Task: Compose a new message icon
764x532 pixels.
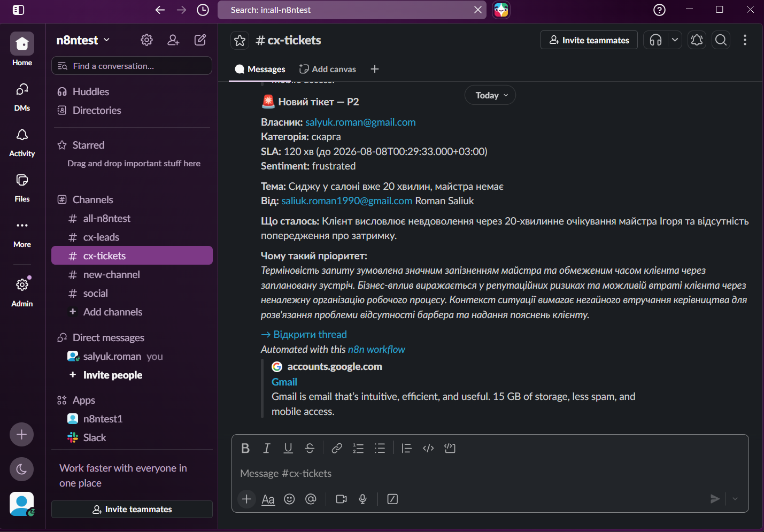Action: tap(200, 40)
